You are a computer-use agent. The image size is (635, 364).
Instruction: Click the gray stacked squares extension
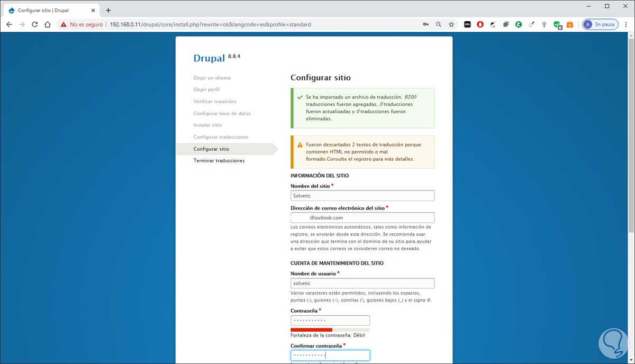coord(506,24)
